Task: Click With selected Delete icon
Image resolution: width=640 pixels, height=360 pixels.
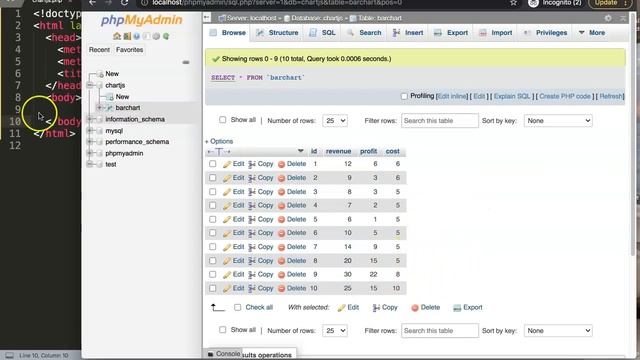Action: pos(415,308)
